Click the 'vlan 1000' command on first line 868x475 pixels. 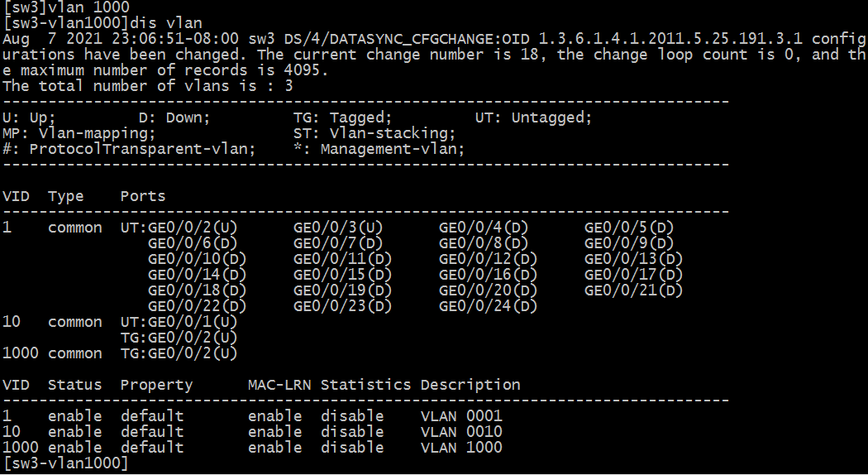pyautogui.click(x=88, y=7)
